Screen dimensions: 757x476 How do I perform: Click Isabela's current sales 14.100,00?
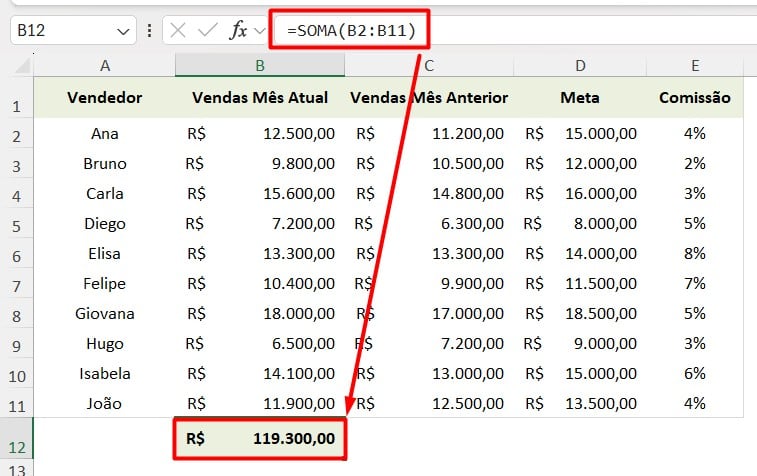click(x=260, y=373)
